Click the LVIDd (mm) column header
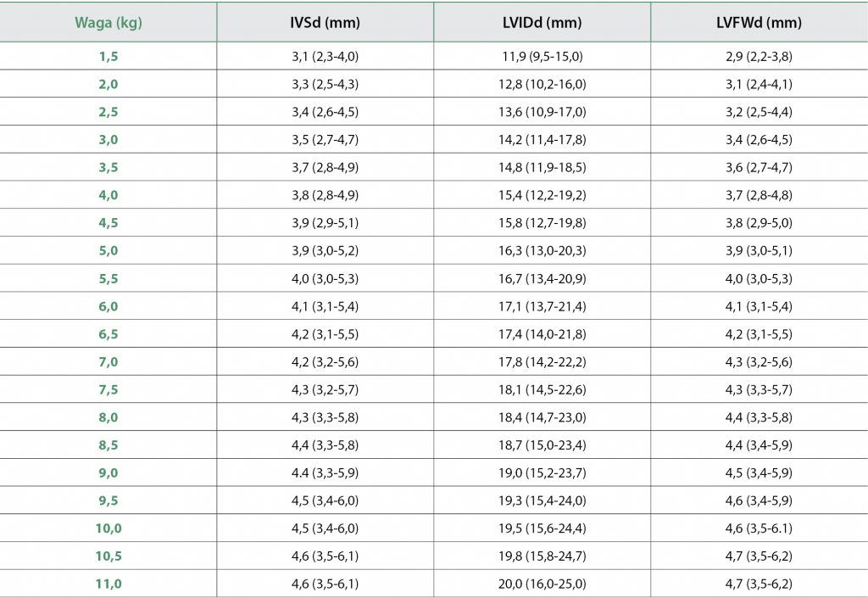This screenshot has width=868, height=598. (x=542, y=23)
